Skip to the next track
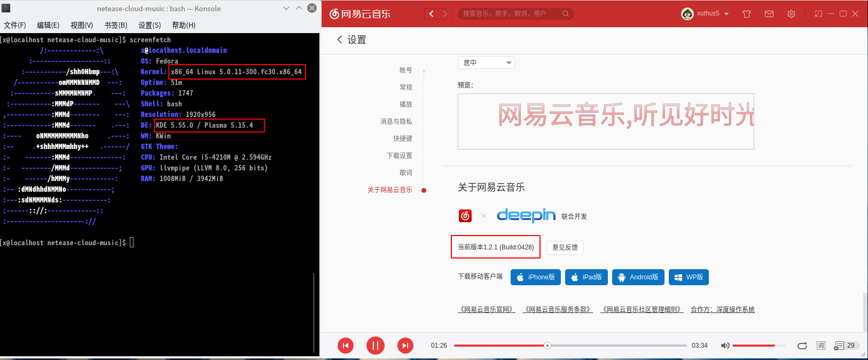The width and height of the screenshot is (868, 360). (405, 346)
